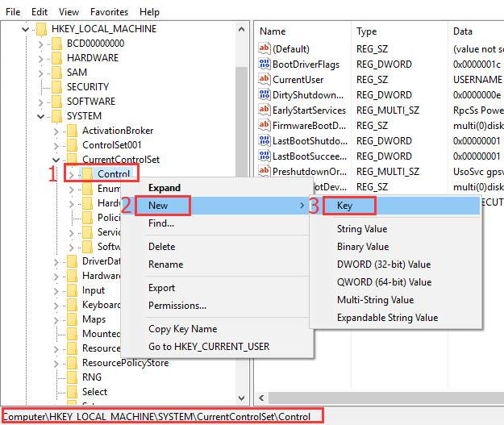504x425 pixels.
Task: Collapse the HKEY_LOCAL_MACHINE root node
Action: click(25, 29)
